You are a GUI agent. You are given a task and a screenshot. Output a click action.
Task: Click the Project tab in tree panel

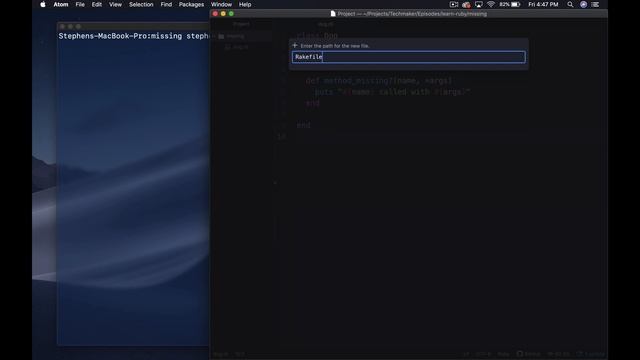[x=241, y=24]
